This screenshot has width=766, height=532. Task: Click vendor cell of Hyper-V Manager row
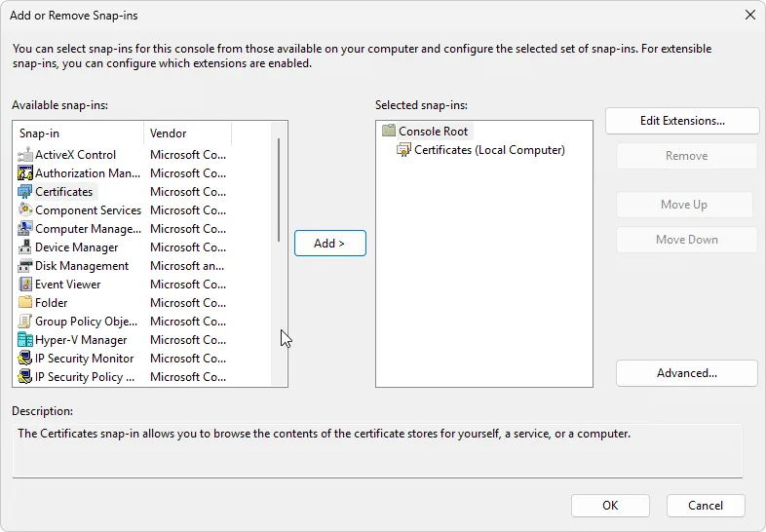tap(188, 340)
